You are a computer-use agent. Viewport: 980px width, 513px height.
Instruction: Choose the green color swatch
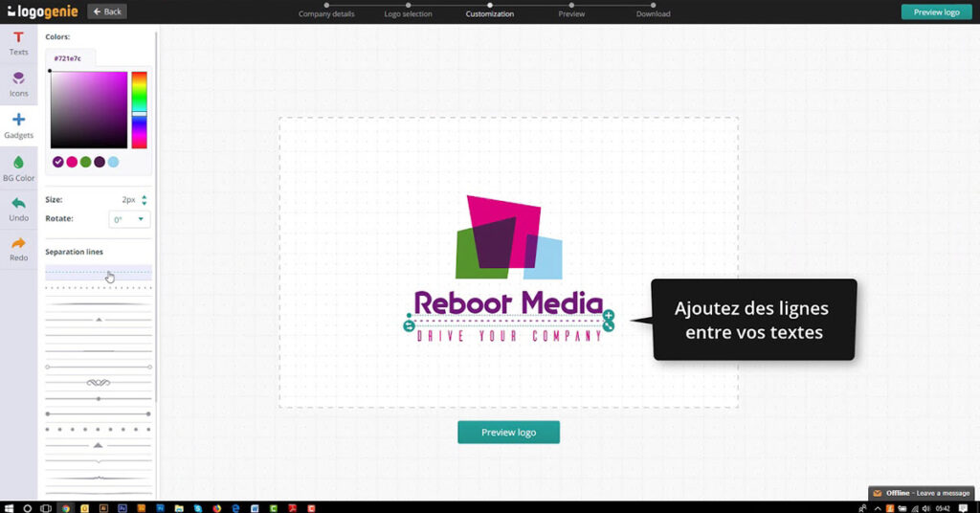tap(86, 162)
